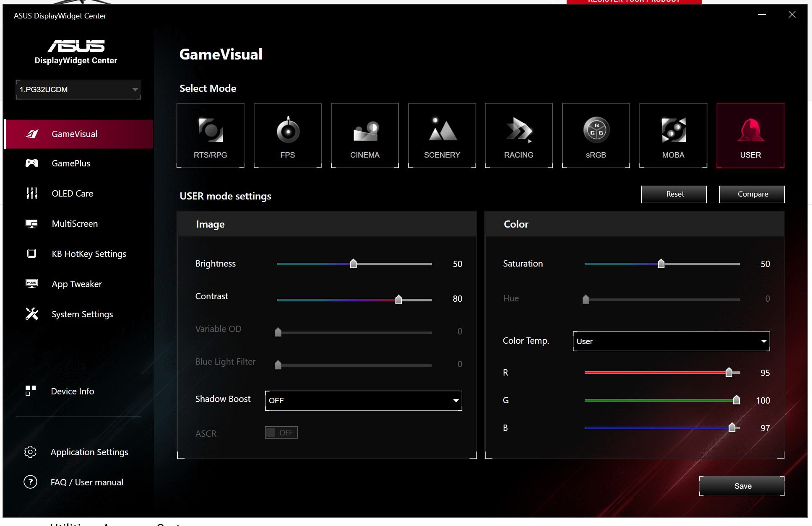The height and width of the screenshot is (526, 812).
Task: Click the Saturation slider handle
Action: tap(661, 264)
